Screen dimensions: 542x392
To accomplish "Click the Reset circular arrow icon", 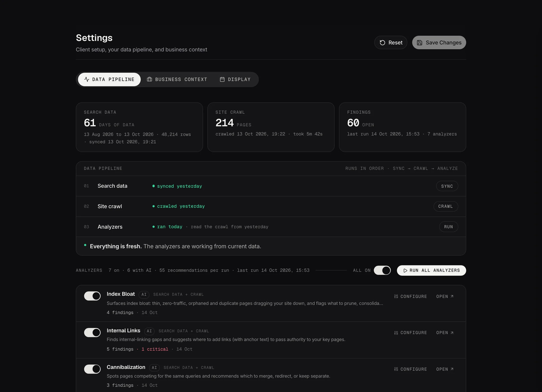I will point(382,43).
